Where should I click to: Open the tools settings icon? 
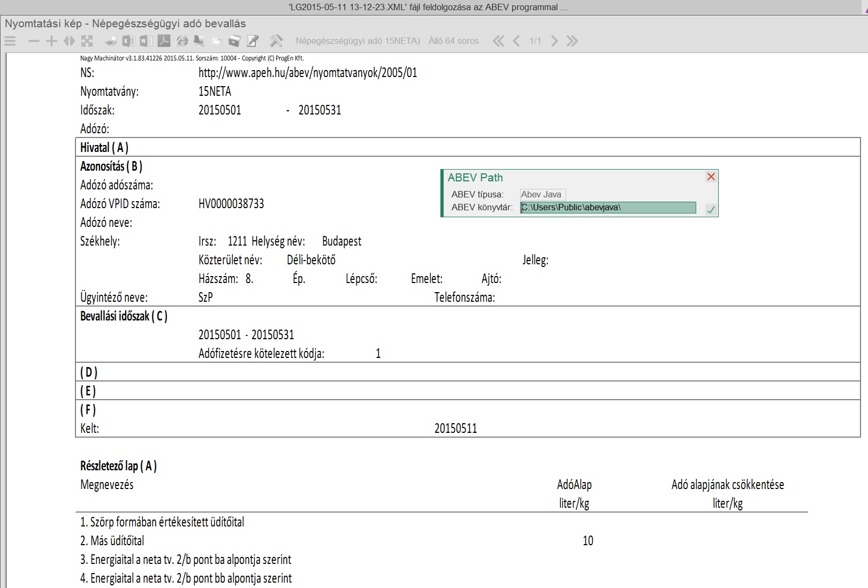(276, 41)
